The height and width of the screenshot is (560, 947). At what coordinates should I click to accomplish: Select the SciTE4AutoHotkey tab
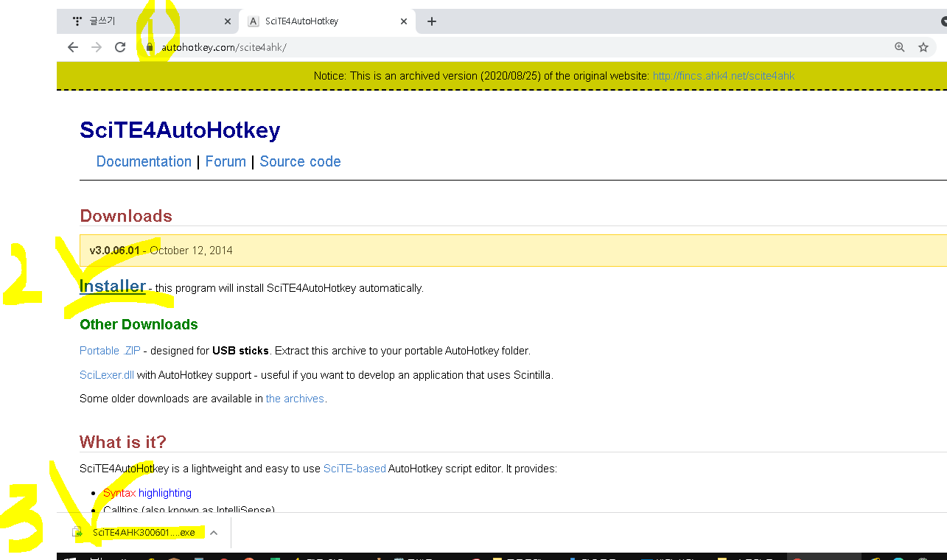click(326, 21)
